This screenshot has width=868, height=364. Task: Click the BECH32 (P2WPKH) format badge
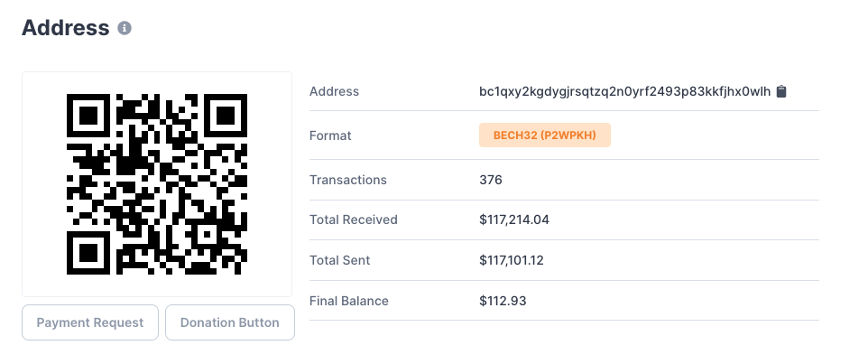pos(545,135)
